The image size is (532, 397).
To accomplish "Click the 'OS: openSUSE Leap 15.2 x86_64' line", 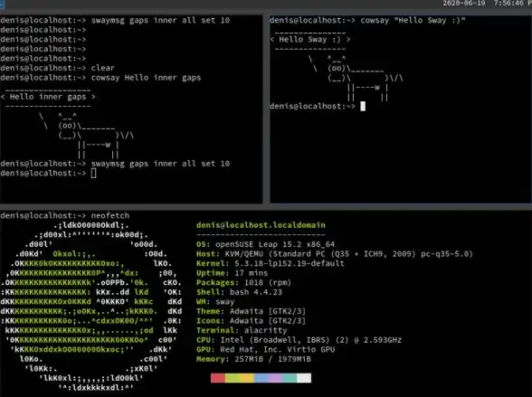I will tap(265, 244).
